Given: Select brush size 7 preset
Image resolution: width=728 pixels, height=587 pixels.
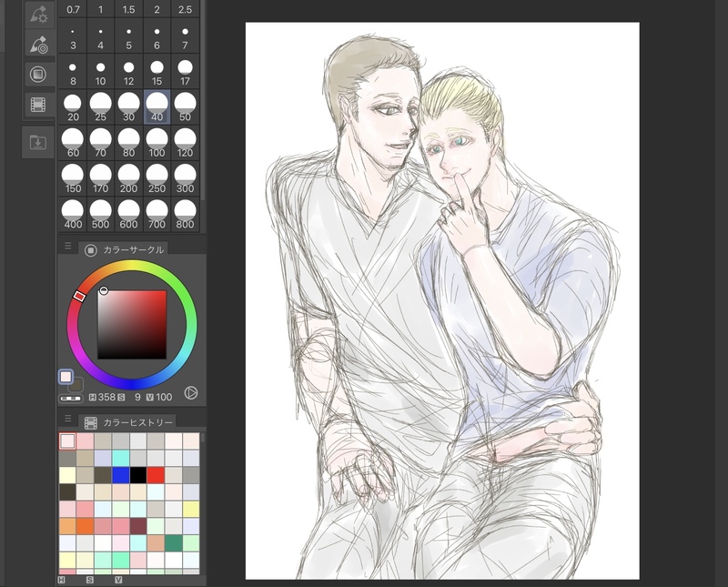Looking at the screenshot, I should pyautogui.click(x=186, y=37).
